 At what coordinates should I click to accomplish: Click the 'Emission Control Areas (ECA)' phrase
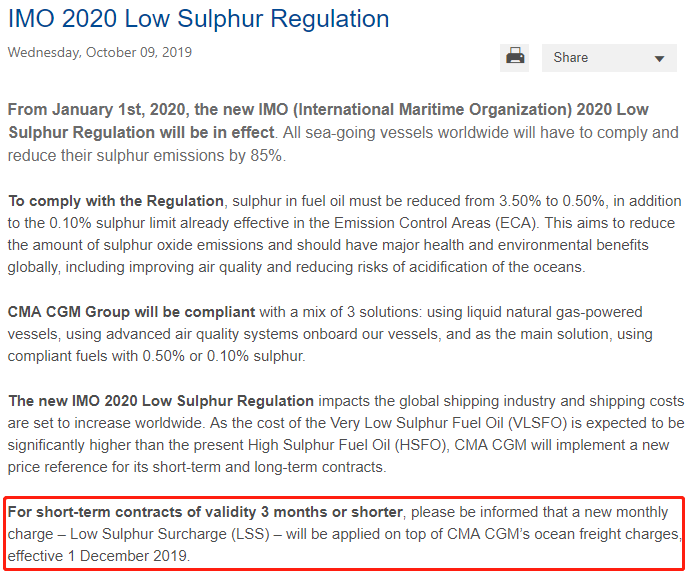(435, 223)
